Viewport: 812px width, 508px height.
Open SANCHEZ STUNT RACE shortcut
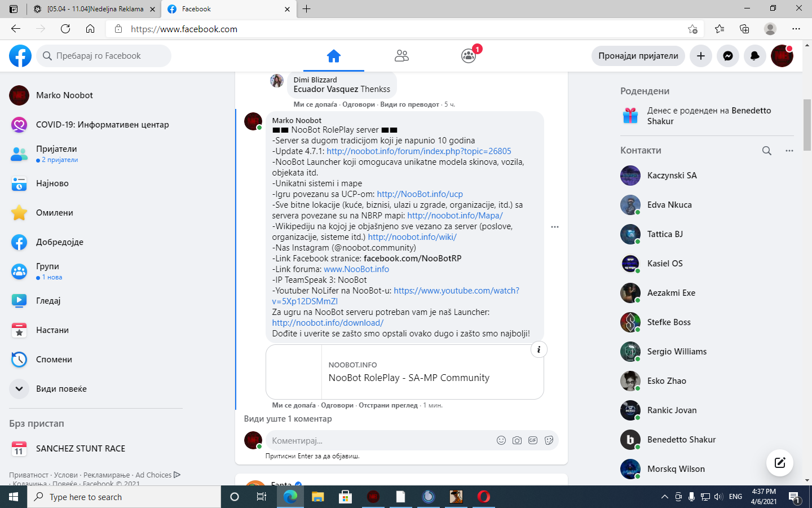pos(96,449)
